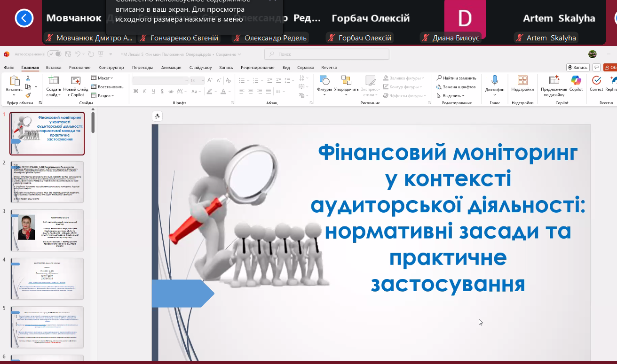
Task: Select slide 3 thumbnail with portrait photo
Action: click(x=47, y=230)
